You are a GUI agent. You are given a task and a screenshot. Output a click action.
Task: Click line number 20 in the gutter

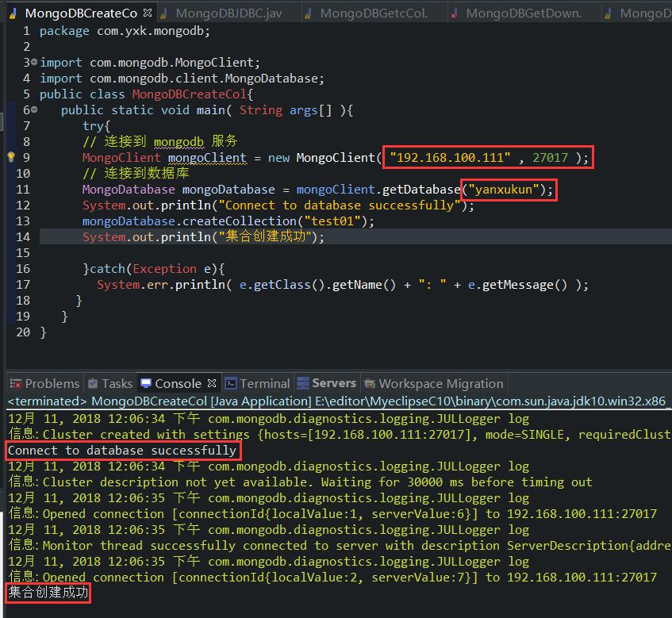23,332
